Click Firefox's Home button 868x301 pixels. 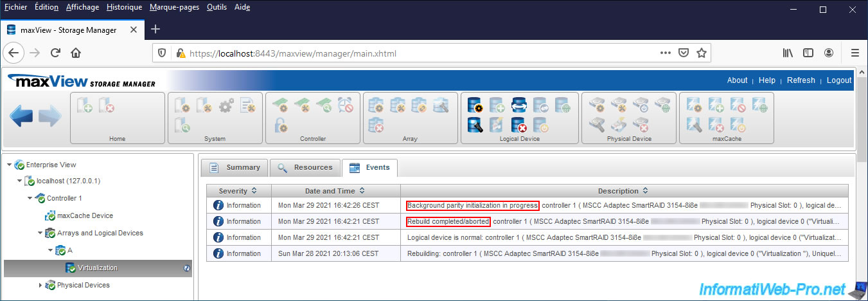[x=76, y=53]
